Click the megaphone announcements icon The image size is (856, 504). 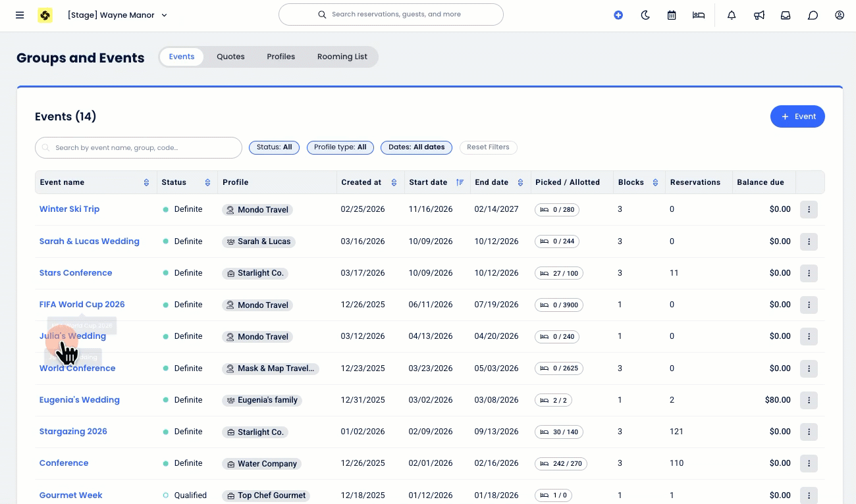click(759, 15)
